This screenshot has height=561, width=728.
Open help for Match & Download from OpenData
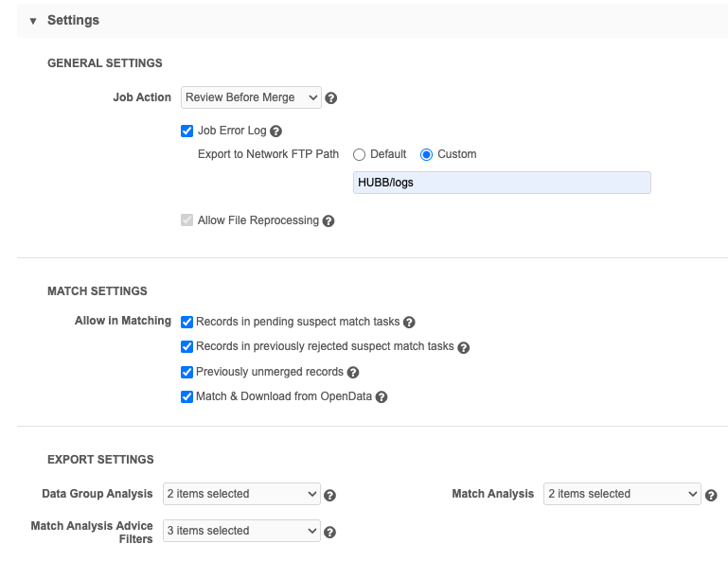(x=382, y=397)
